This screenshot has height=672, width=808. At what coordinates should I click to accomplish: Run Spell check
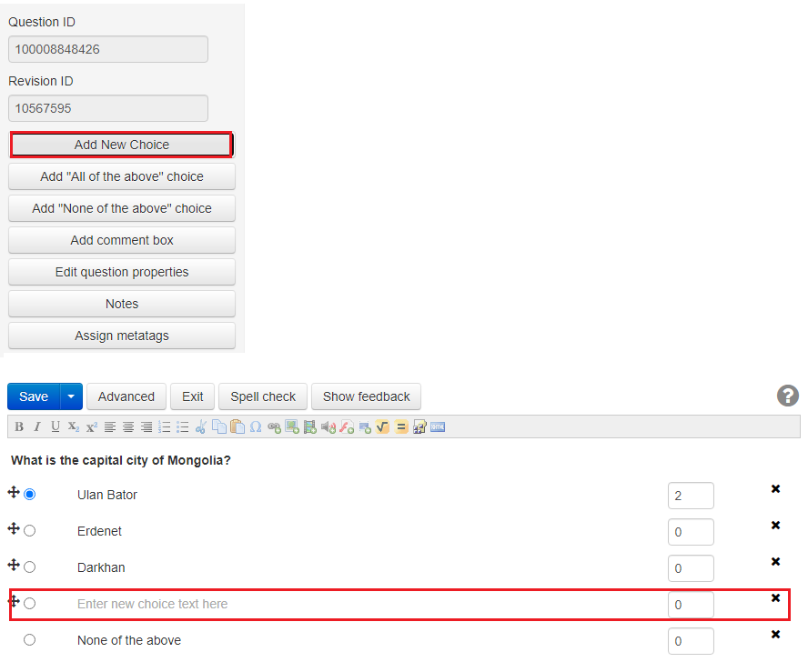pyautogui.click(x=263, y=396)
